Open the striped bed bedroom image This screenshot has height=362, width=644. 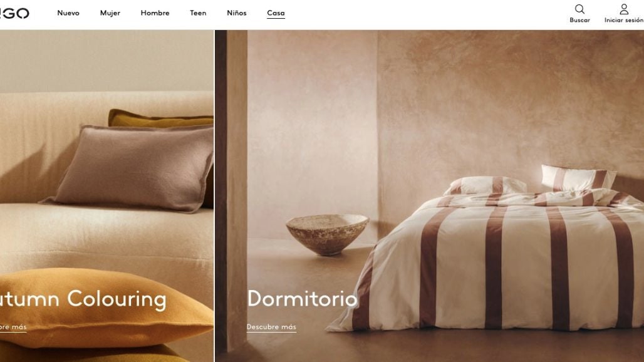tap(429, 196)
